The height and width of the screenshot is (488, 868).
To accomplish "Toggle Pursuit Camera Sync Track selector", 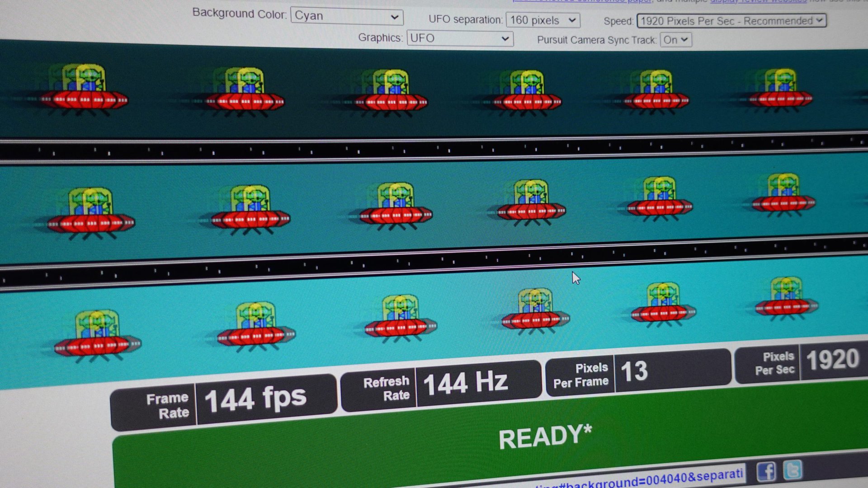I will pos(675,40).
